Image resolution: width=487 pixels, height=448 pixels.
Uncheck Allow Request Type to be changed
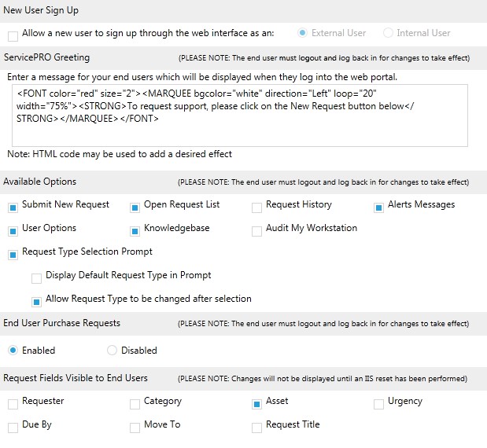36,302
